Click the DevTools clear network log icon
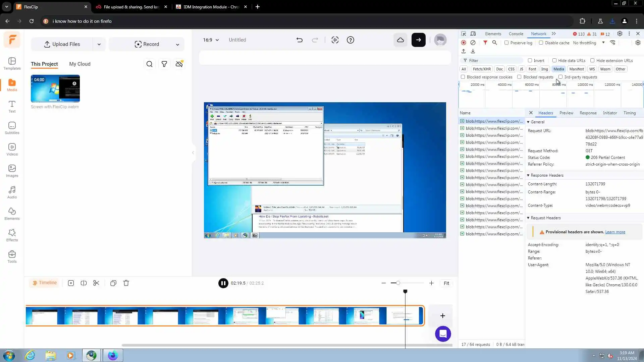The image size is (644, 362). click(473, 43)
